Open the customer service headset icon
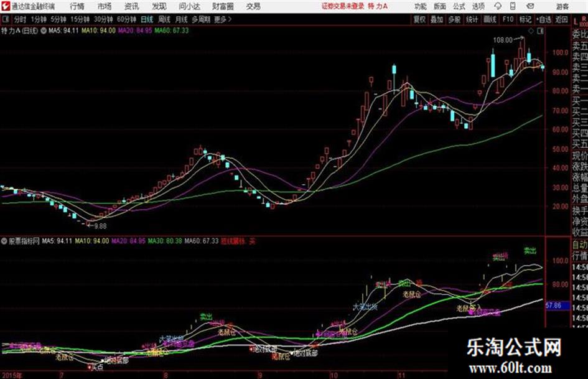This screenshot has width=588, height=379. [498, 6]
